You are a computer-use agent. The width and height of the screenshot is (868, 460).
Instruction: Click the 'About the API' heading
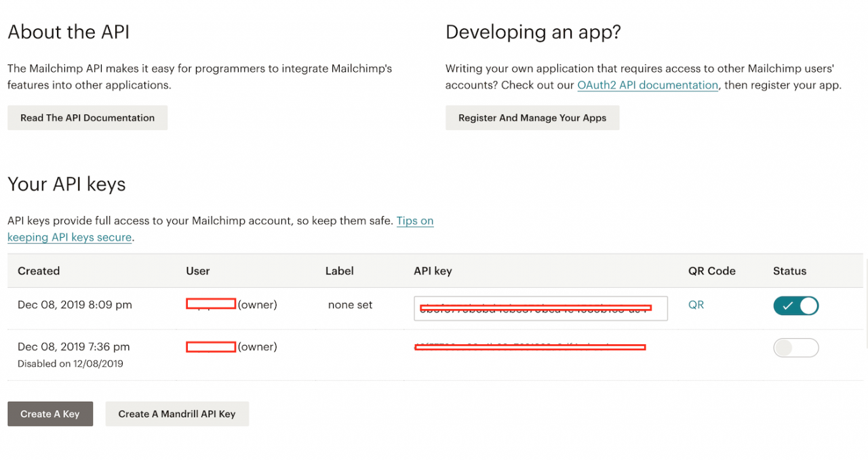68,32
